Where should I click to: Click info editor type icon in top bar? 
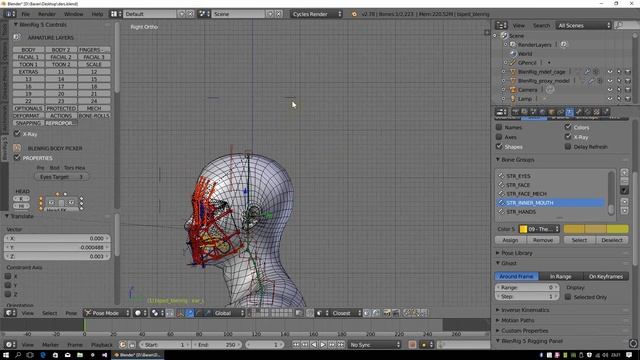coord(10,14)
